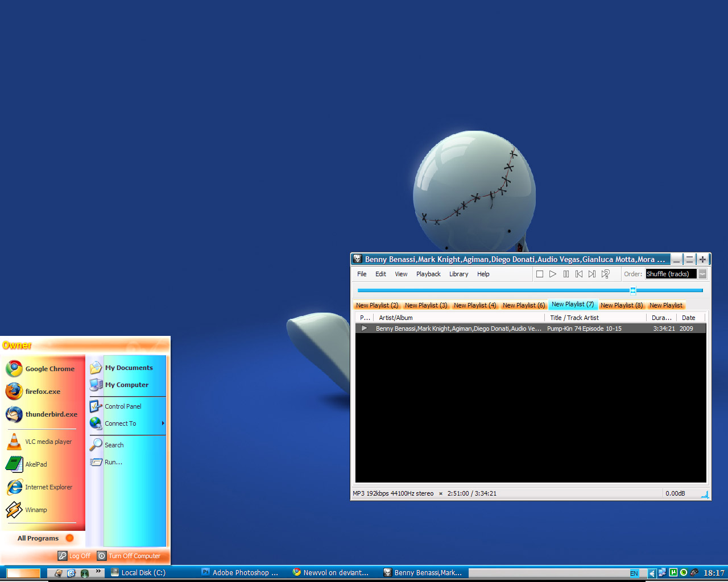Skip to the previous track
This screenshot has width=728, height=582.
coord(579,274)
